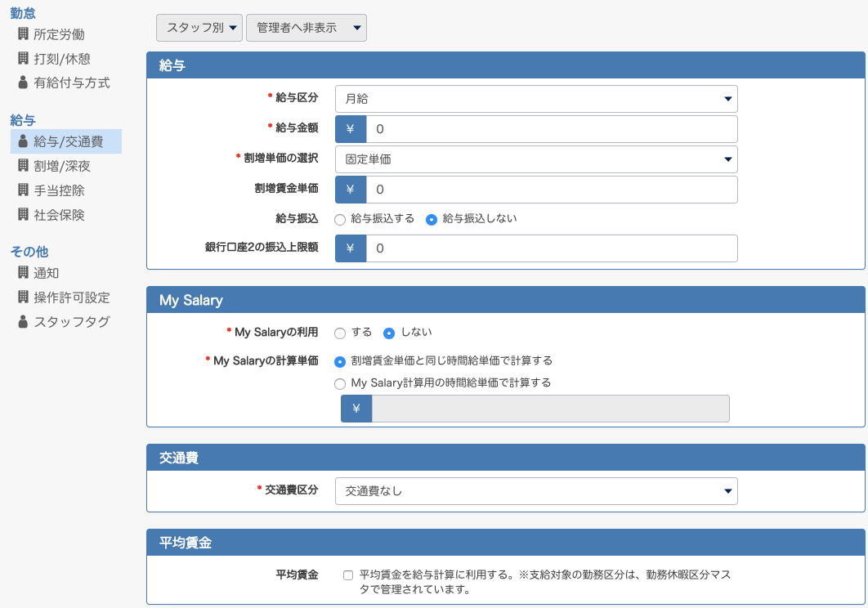Open 割増単価の選択 dropdown showing 固定単価
The width and height of the screenshot is (868, 608).
[x=536, y=159]
